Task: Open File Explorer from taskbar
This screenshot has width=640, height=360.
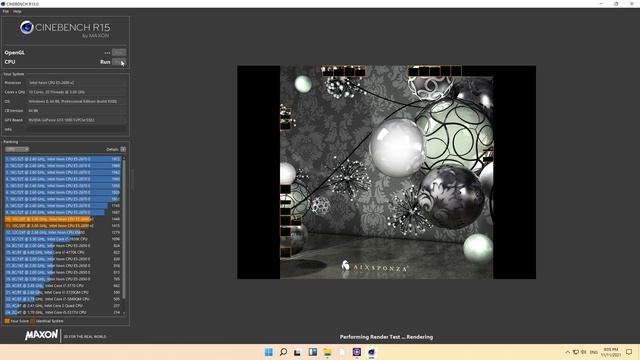Action: [327, 352]
